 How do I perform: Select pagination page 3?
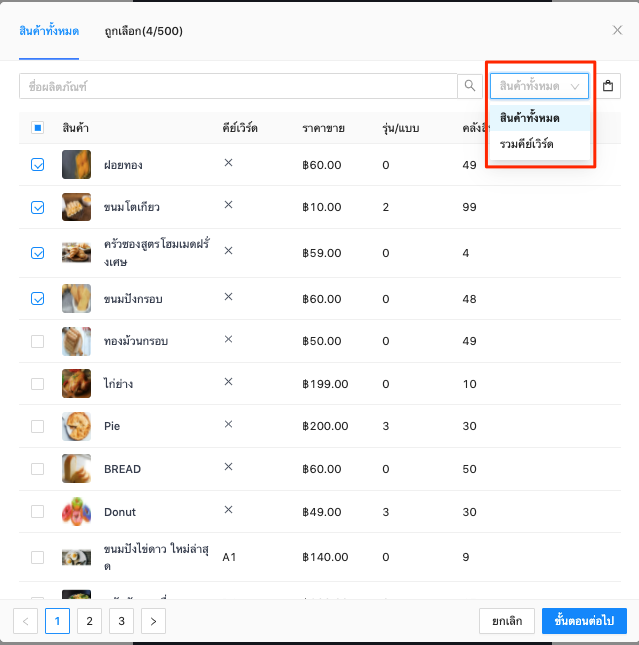point(121,621)
